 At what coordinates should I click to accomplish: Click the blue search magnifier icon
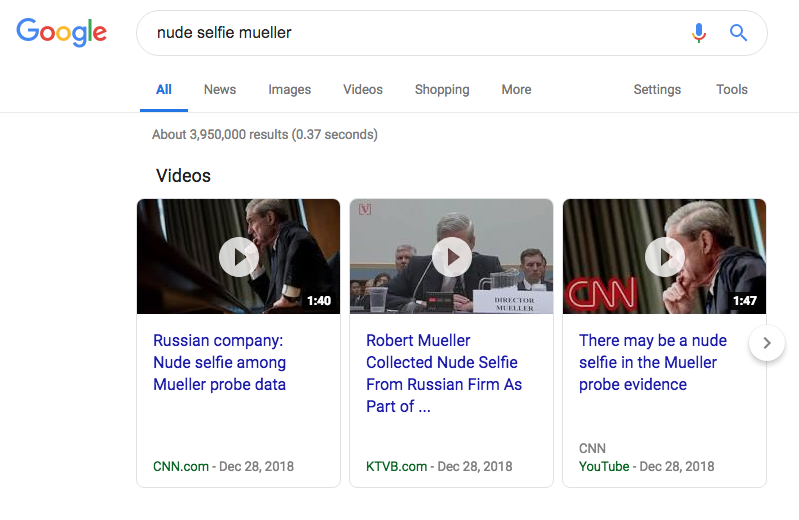point(739,33)
